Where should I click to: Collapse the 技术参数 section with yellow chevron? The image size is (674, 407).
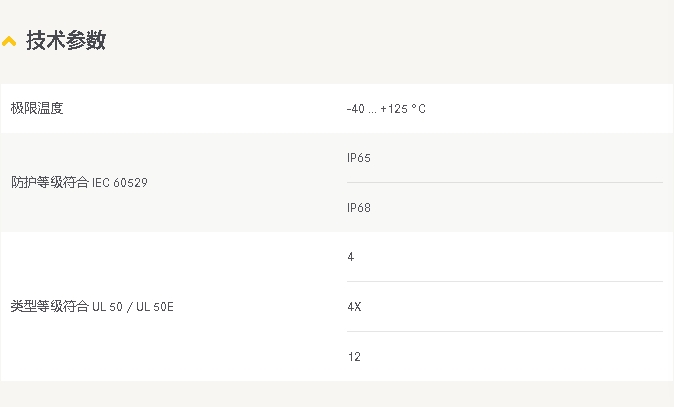click(x=9, y=41)
